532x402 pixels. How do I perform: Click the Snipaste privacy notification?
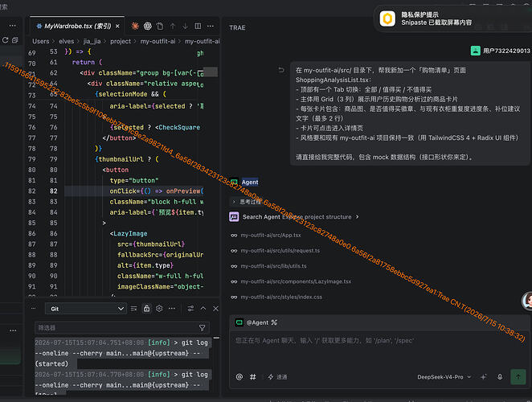point(452,18)
